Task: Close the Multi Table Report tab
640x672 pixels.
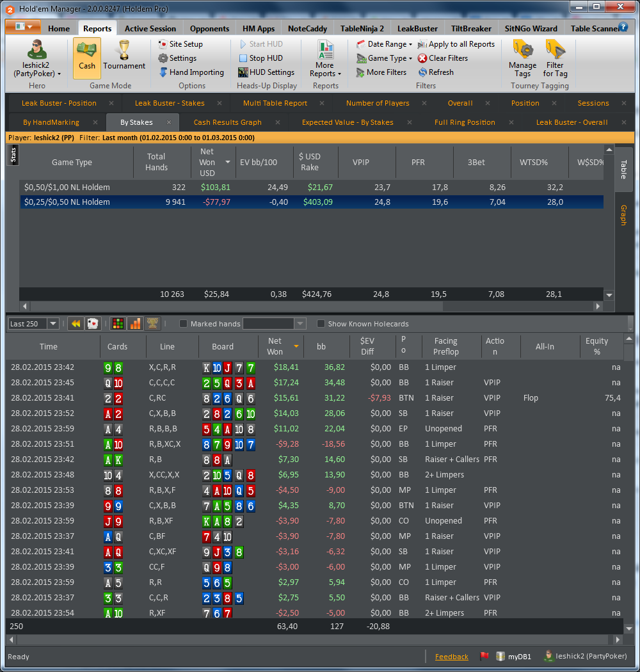Action: coord(322,103)
